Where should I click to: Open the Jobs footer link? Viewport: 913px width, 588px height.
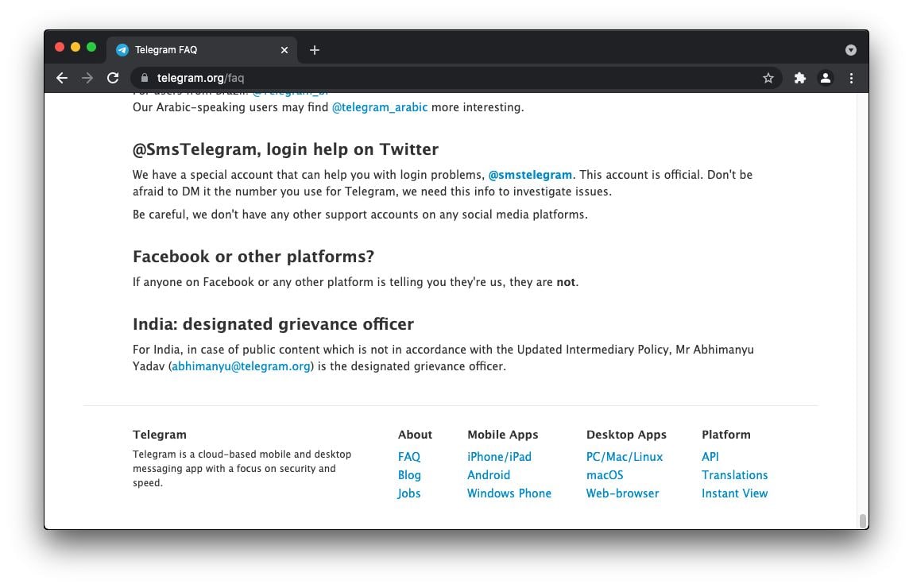(408, 493)
